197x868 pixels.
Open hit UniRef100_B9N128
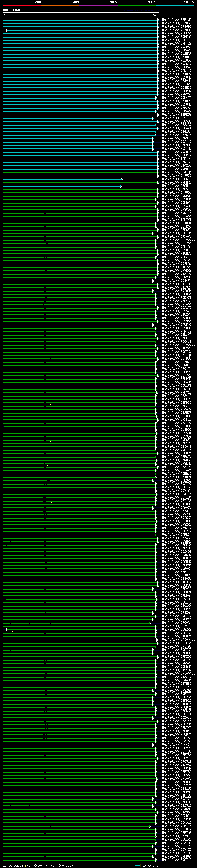pyautogui.click(x=177, y=213)
